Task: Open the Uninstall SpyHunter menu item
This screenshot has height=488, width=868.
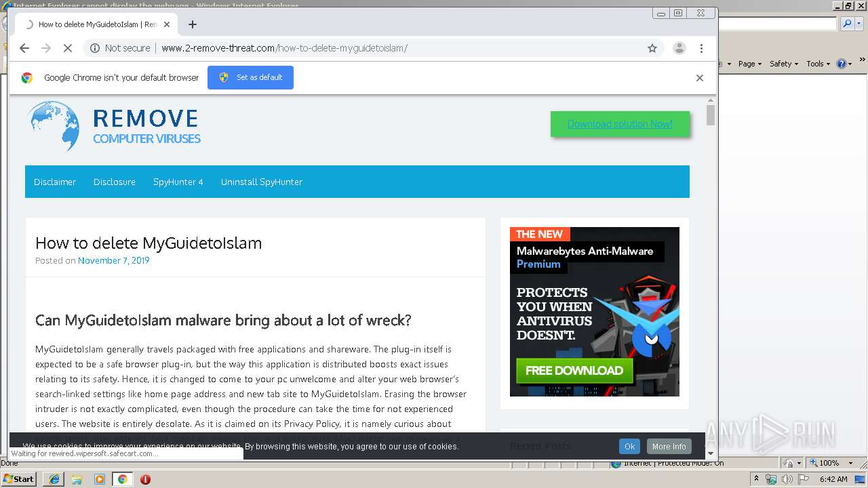Action: [262, 182]
